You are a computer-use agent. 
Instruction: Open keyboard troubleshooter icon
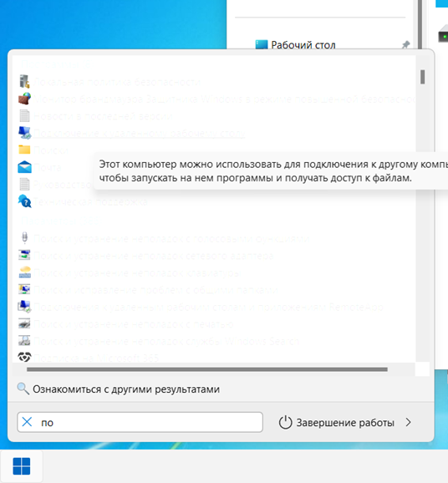[x=24, y=272]
